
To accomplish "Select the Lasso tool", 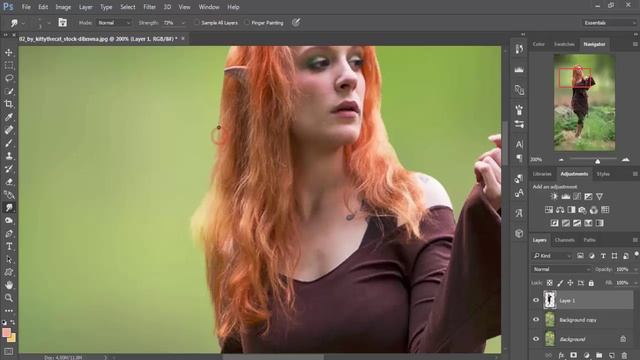I will [9, 78].
